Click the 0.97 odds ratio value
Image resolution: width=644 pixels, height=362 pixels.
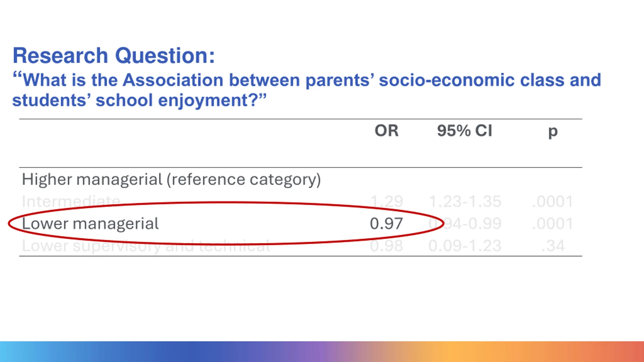(x=386, y=223)
